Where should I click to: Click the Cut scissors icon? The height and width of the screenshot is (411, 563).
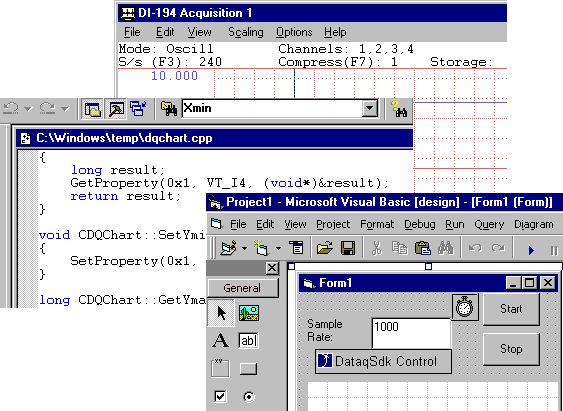[376, 248]
